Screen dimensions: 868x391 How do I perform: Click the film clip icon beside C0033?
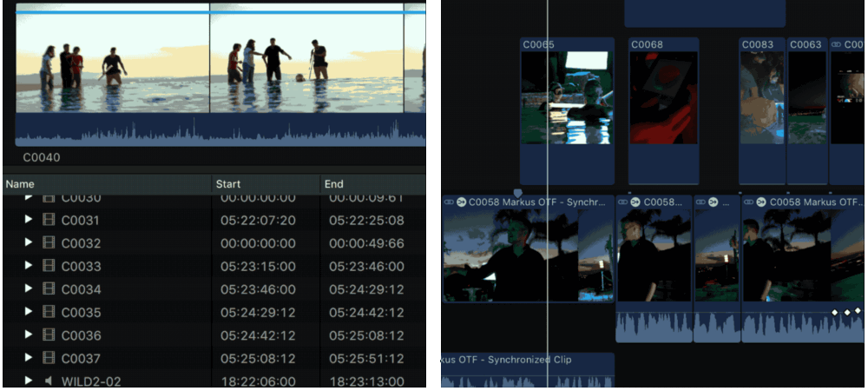tap(49, 266)
